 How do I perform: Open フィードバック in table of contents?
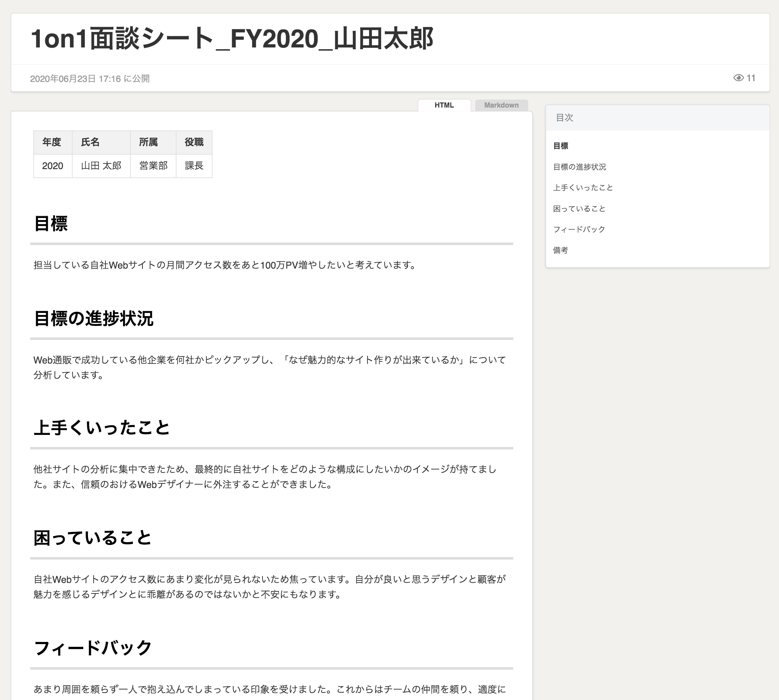click(x=579, y=229)
